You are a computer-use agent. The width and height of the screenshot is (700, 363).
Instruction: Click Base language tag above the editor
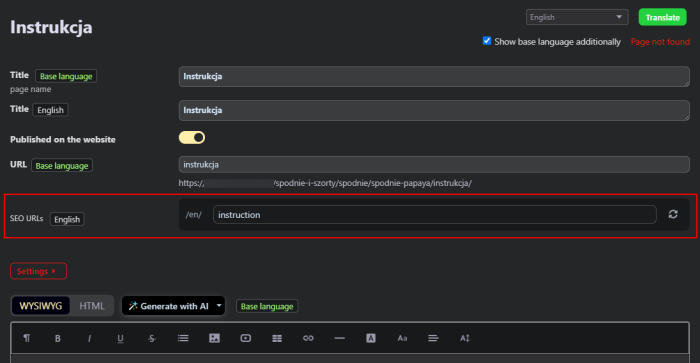pos(267,306)
